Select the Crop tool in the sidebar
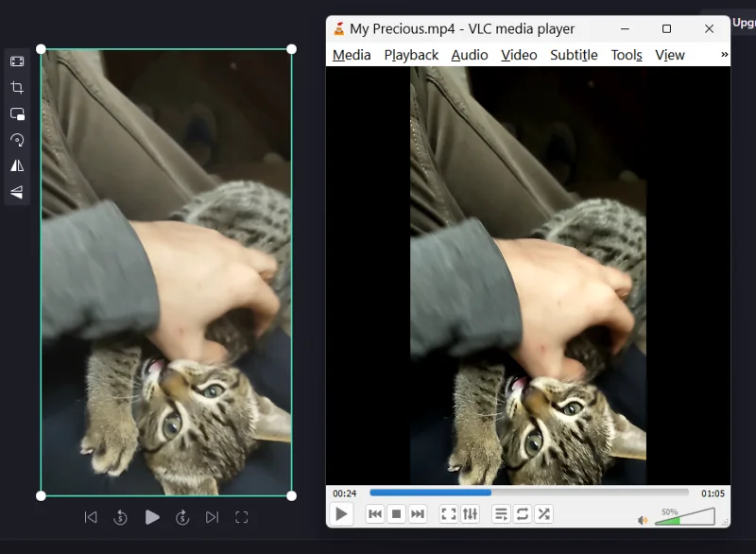The width and height of the screenshot is (756, 554). pyautogui.click(x=16, y=87)
